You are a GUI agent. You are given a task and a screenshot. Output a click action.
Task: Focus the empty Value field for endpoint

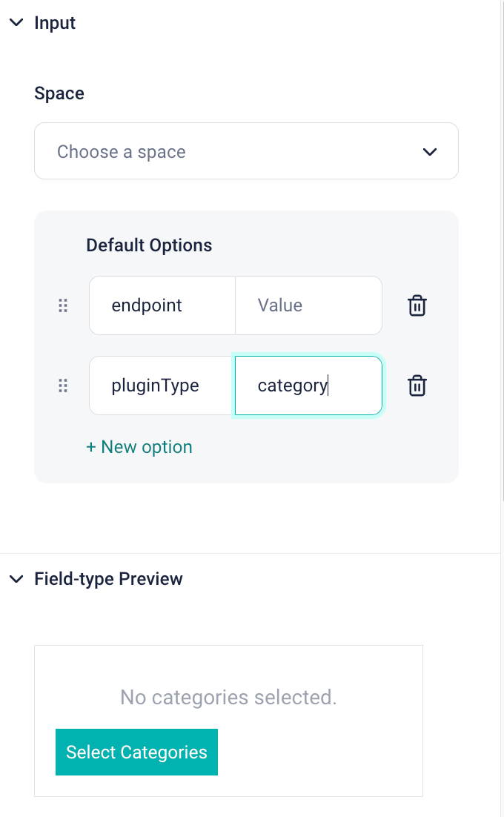(x=308, y=305)
